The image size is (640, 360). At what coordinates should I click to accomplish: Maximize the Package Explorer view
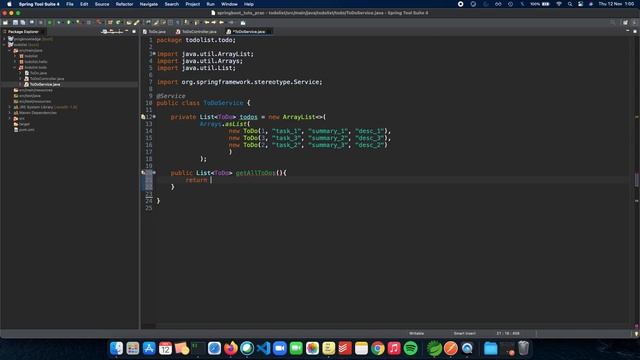[x=134, y=31]
